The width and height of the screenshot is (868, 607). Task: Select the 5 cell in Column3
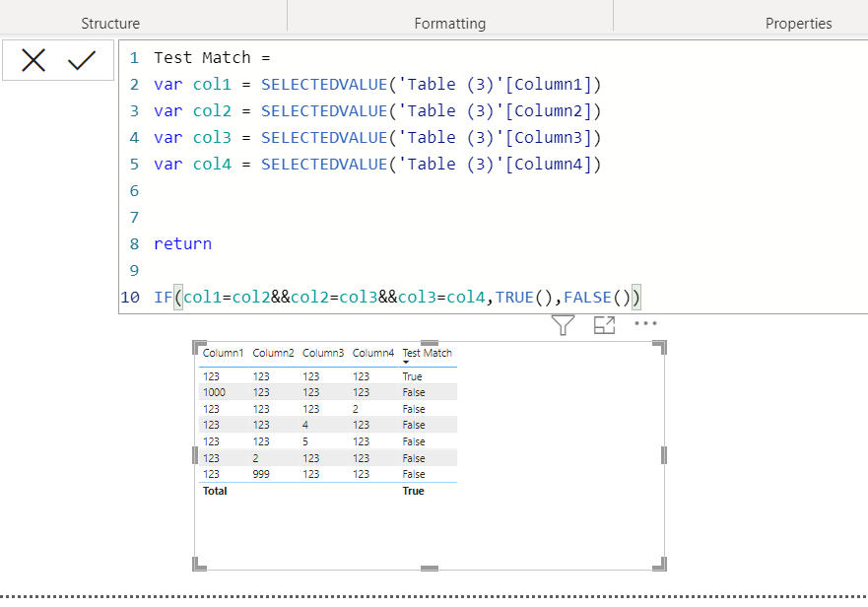(305, 441)
